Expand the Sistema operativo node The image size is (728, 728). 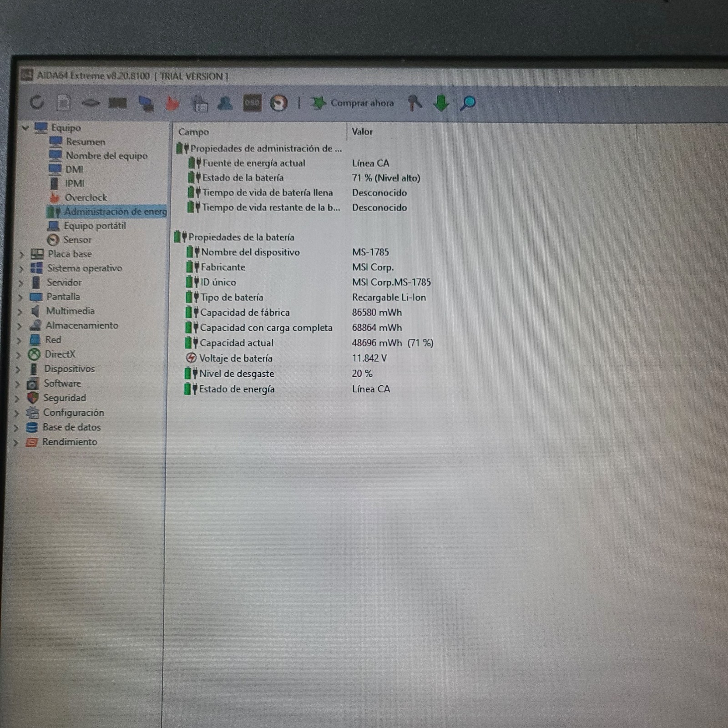(20, 268)
